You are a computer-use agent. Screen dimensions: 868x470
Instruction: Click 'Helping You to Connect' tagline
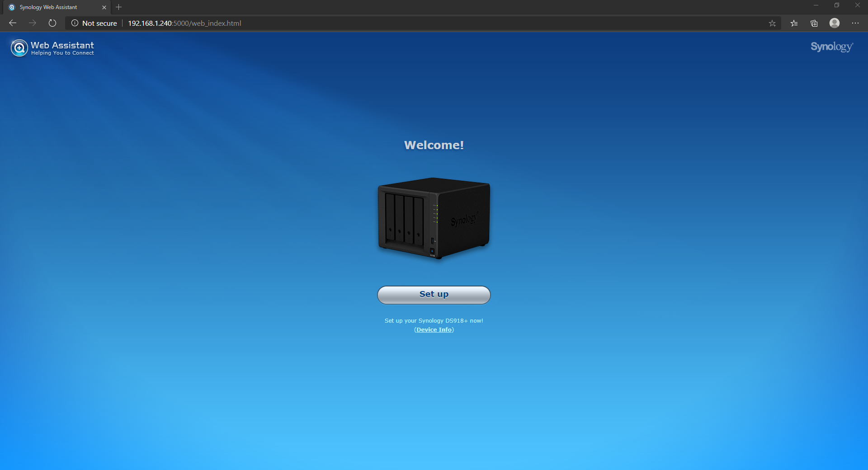point(62,53)
